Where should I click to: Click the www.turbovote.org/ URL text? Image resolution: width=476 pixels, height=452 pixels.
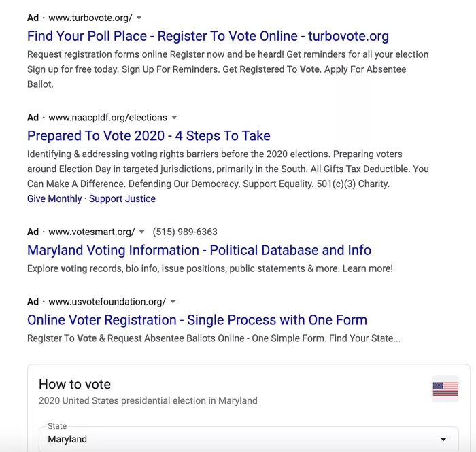coord(90,17)
